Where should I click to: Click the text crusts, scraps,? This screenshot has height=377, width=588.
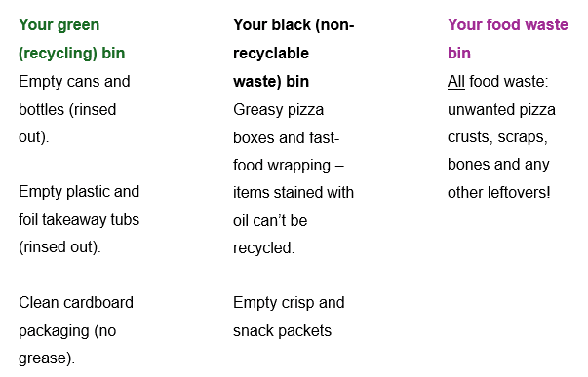(x=497, y=137)
